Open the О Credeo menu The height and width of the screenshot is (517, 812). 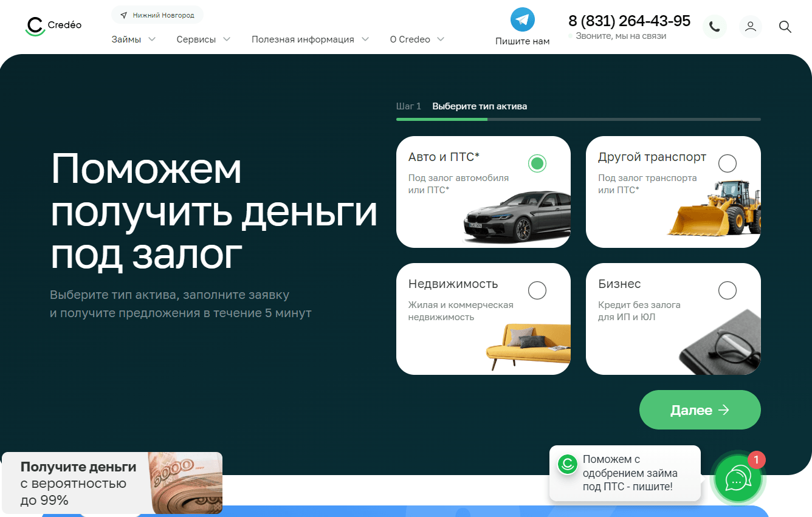(416, 39)
